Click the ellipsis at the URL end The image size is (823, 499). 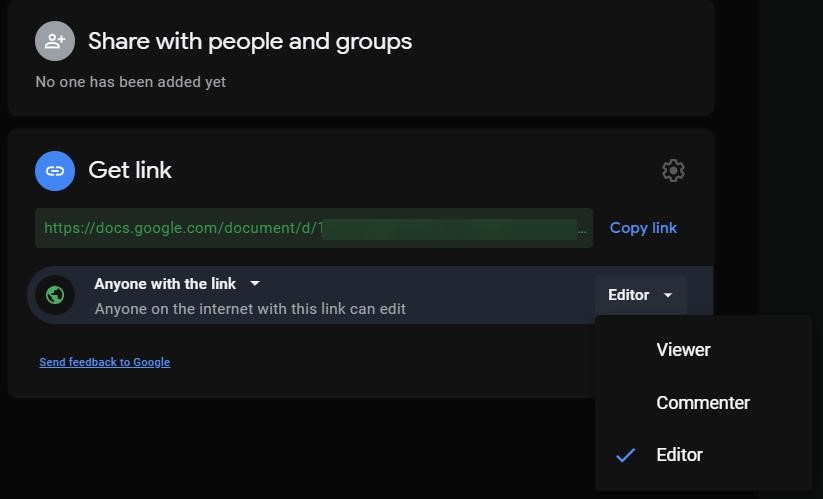point(583,228)
